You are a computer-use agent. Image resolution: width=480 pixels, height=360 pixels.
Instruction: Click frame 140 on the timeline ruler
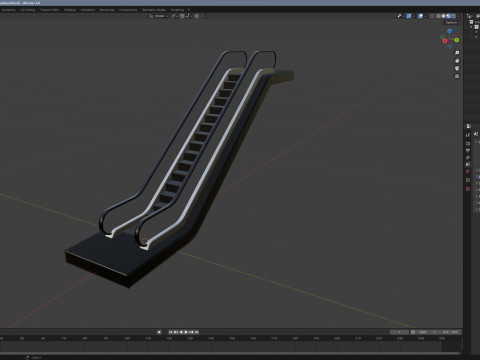tap(211, 338)
